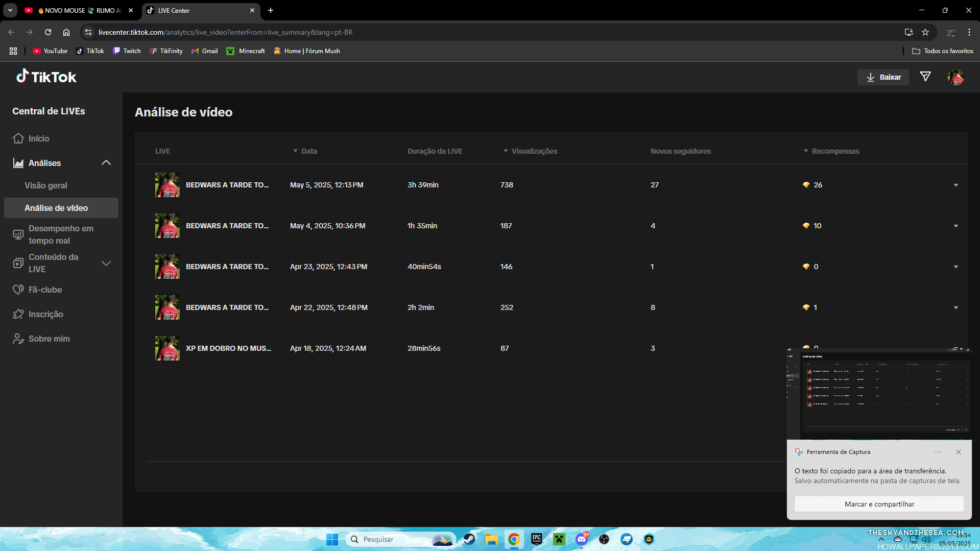The height and width of the screenshot is (551, 980).
Task: Open the tab search dropdown arrow
Action: click(10, 10)
